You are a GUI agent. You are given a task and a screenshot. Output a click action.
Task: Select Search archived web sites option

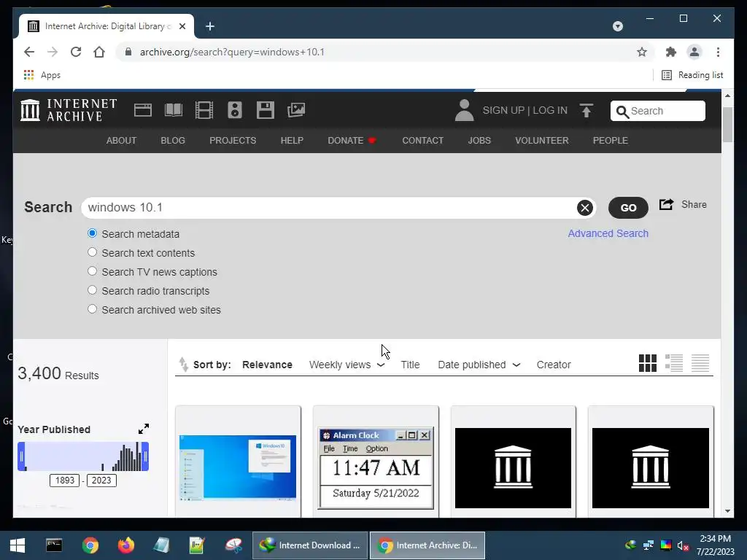93,309
